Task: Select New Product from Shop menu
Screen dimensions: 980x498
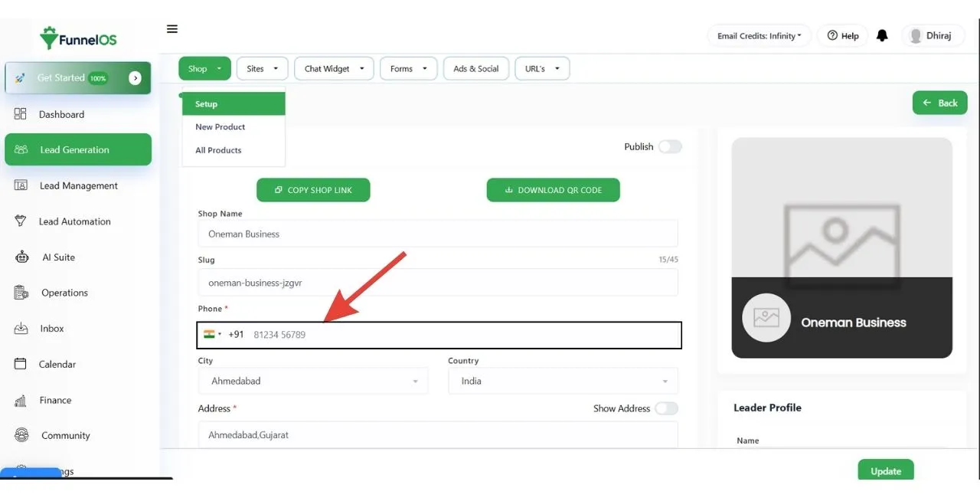Action: click(220, 127)
